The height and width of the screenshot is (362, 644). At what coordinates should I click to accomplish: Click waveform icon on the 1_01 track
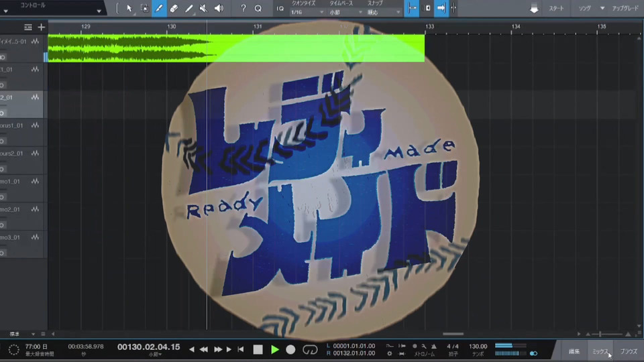pyautogui.click(x=36, y=69)
